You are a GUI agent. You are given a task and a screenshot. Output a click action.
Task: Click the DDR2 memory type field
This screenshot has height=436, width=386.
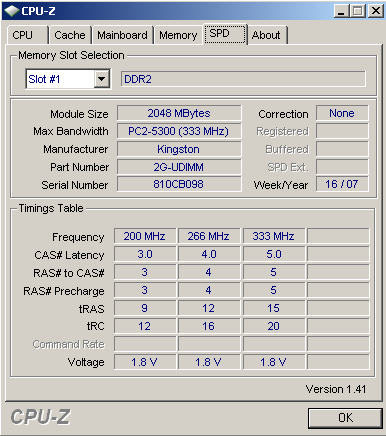[243, 79]
